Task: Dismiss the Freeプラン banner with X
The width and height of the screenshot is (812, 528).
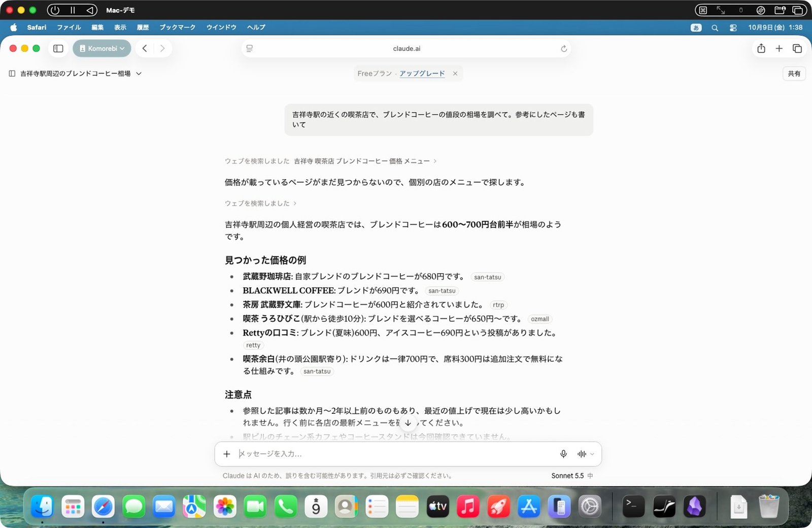Action: point(455,74)
